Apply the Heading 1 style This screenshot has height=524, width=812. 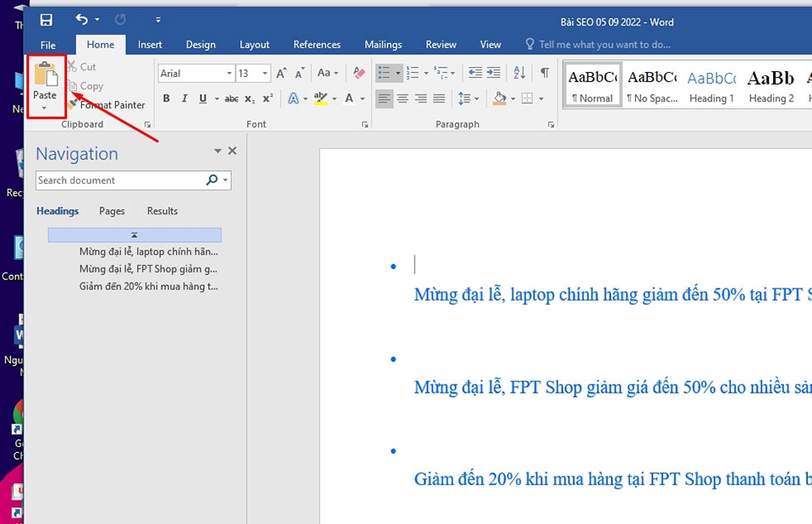pos(711,85)
